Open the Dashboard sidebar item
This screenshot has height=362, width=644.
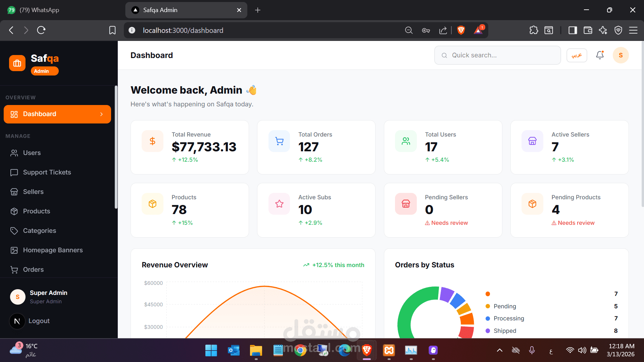(57, 114)
